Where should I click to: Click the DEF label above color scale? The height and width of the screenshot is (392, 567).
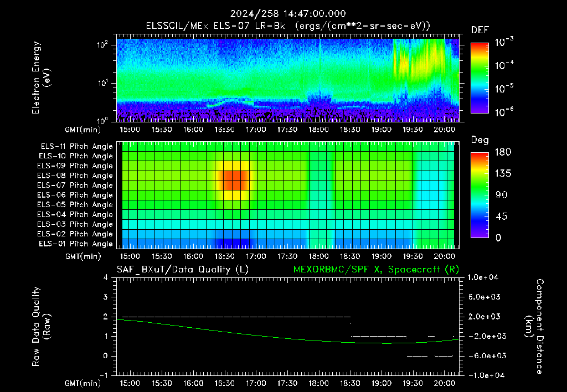pos(480,30)
